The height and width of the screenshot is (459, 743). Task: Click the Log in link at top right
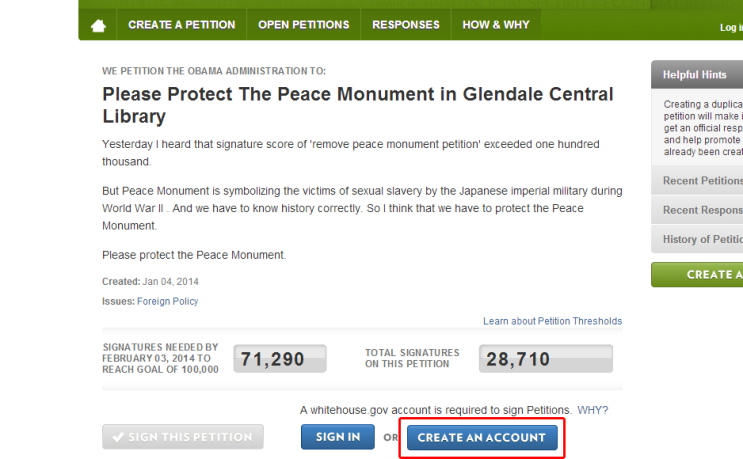731,27
